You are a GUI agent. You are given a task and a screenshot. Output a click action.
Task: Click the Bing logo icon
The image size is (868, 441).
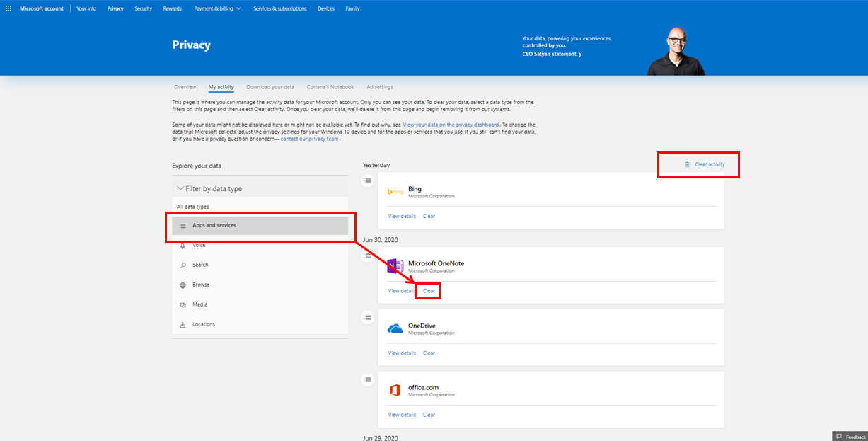click(x=395, y=192)
